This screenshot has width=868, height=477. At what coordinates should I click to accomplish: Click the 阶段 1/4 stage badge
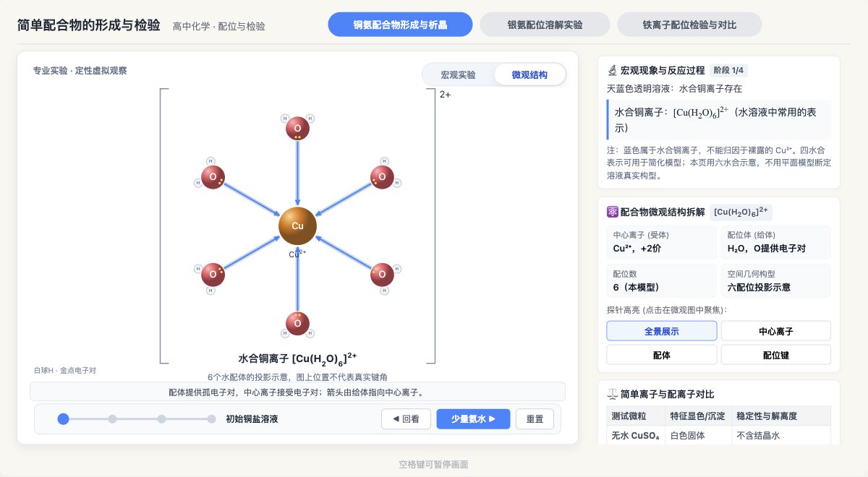click(x=728, y=70)
